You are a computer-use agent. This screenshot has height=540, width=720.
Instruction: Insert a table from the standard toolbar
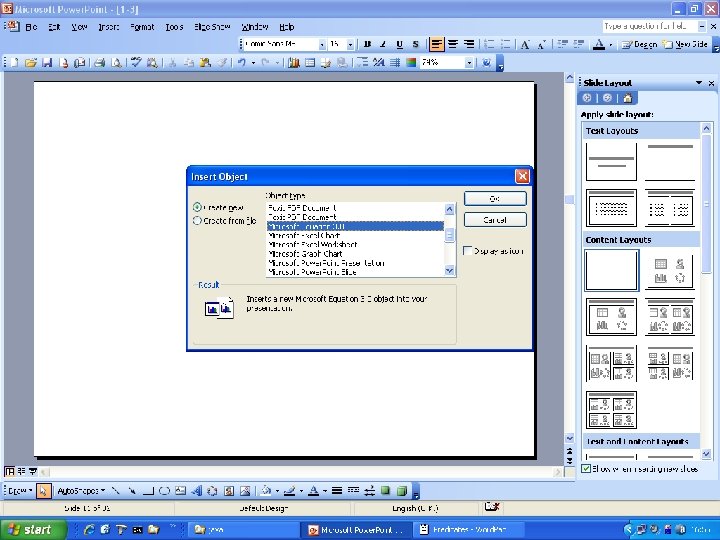[310, 62]
